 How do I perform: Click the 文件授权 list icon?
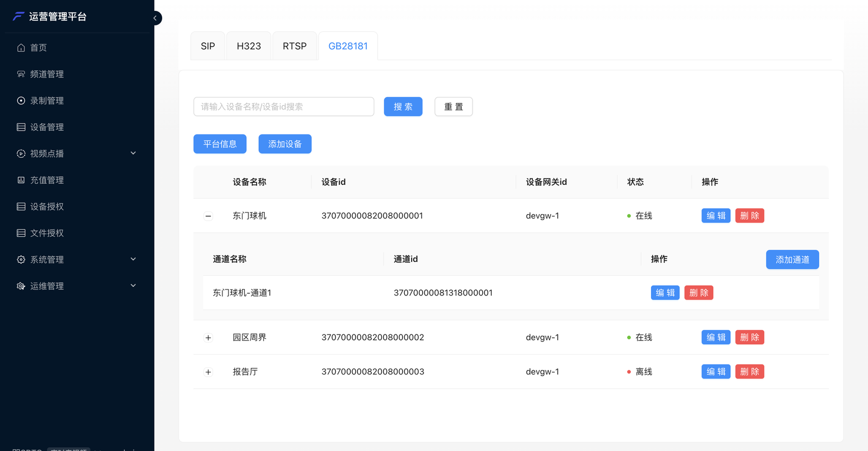[21, 233]
